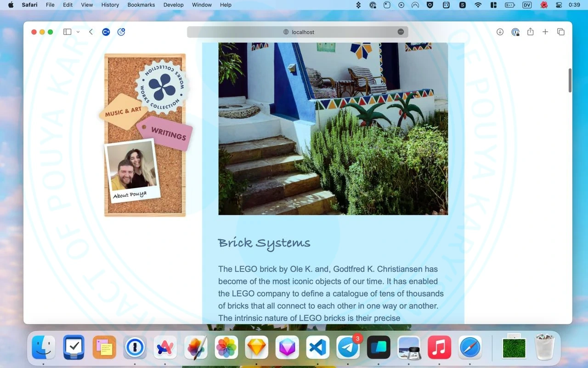Open the Develop menu
This screenshot has width=588, height=368.
(174, 5)
